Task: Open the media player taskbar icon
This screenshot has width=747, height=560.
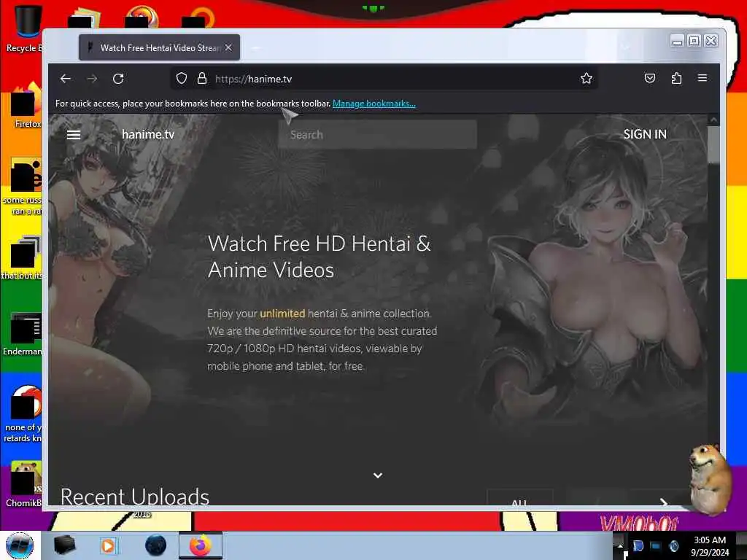Action: pos(108,545)
